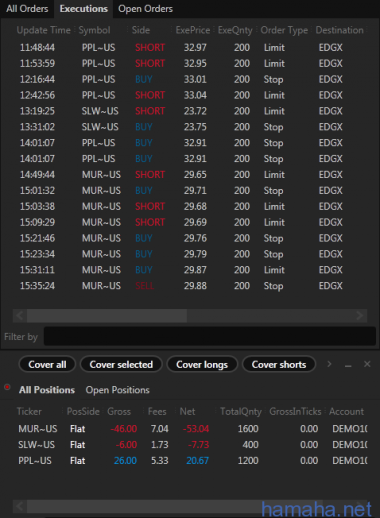This screenshot has width=380, height=518.
Task: Click the -53.04 net value
Action: click(196, 429)
